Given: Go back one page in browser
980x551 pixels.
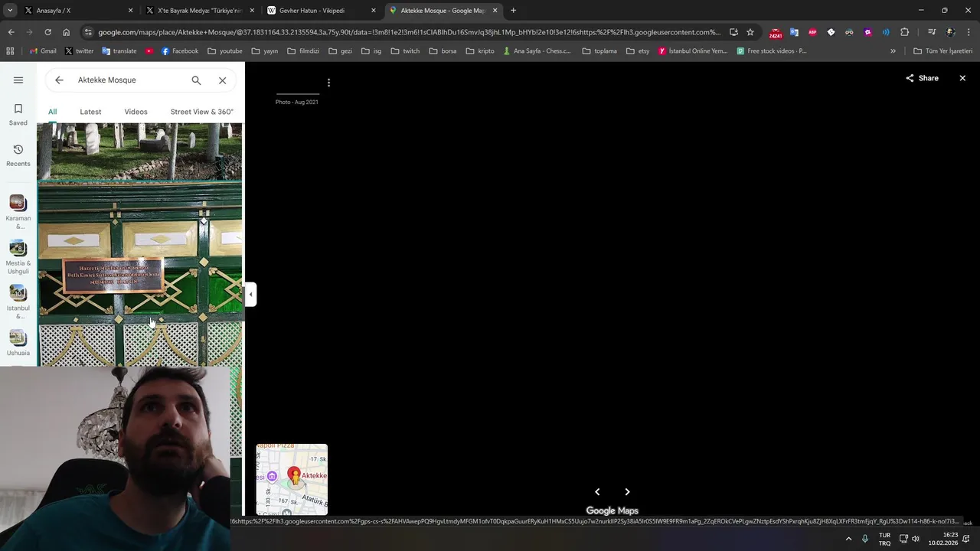Looking at the screenshot, I should [x=11, y=32].
